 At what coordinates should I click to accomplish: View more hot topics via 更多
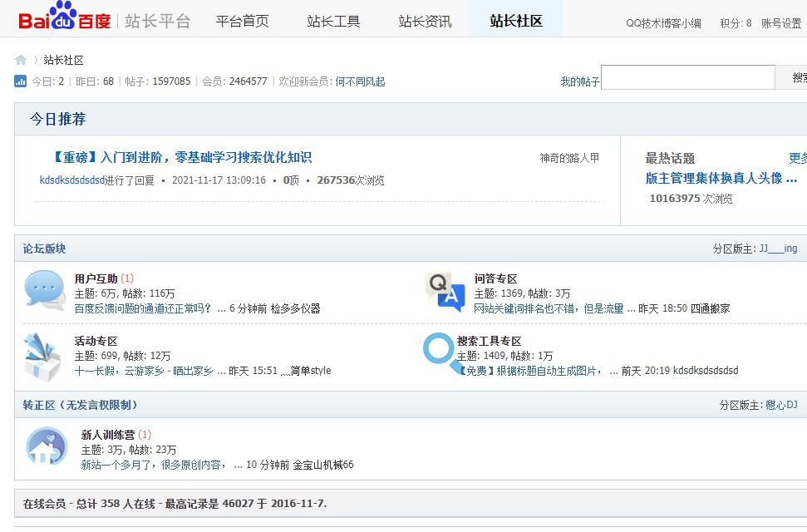coord(797,158)
